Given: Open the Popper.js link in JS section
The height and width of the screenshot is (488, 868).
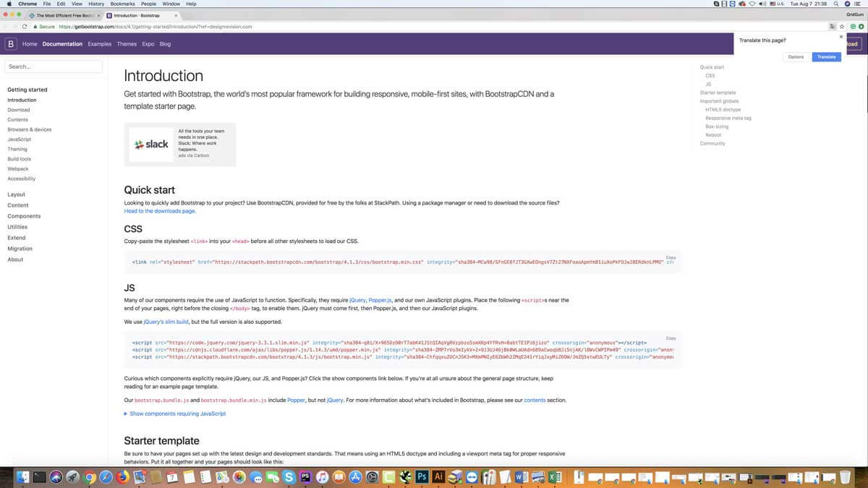Looking at the screenshot, I should (x=380, y=300).
